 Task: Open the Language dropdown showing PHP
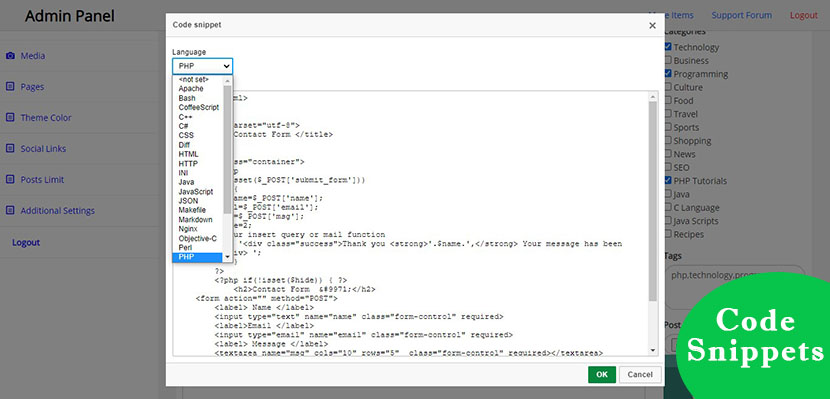pos(202,66)
